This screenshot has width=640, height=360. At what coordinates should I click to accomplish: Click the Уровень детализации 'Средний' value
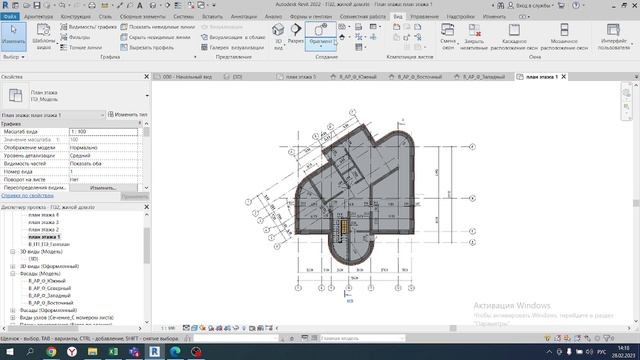[103, 156]
